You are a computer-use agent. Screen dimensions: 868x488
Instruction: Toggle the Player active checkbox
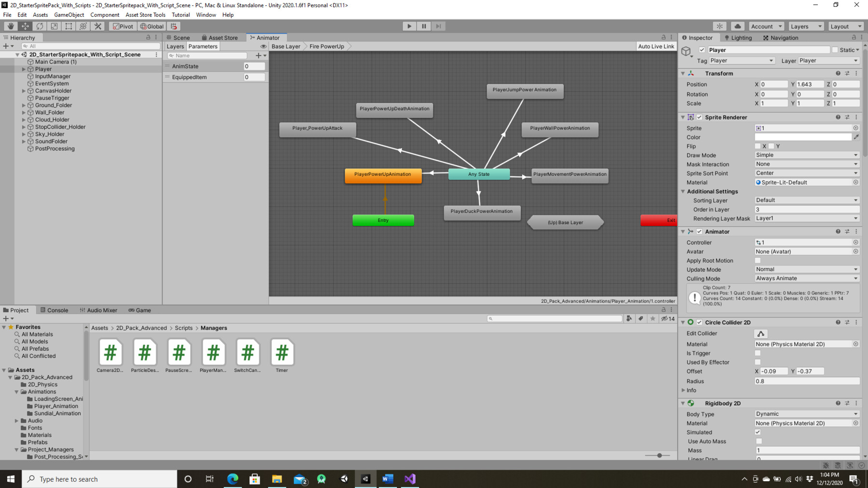[702, 50]
